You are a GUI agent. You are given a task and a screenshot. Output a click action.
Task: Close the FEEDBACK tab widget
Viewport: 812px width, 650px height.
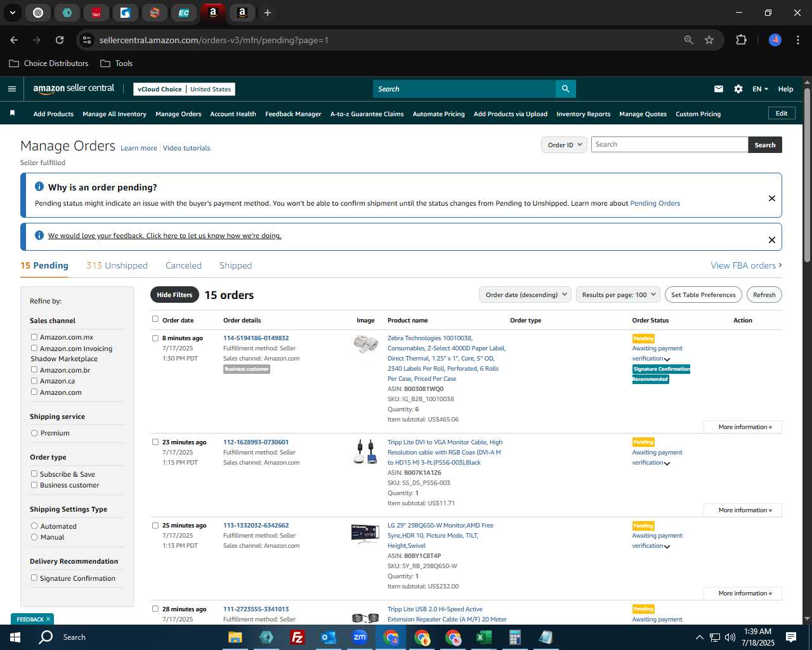click(48, 619)
